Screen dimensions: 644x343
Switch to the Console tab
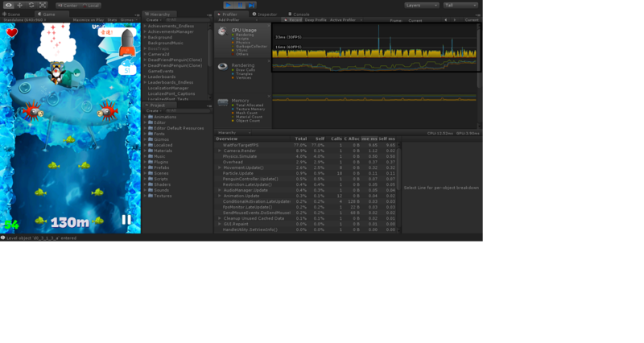[299, 14]
